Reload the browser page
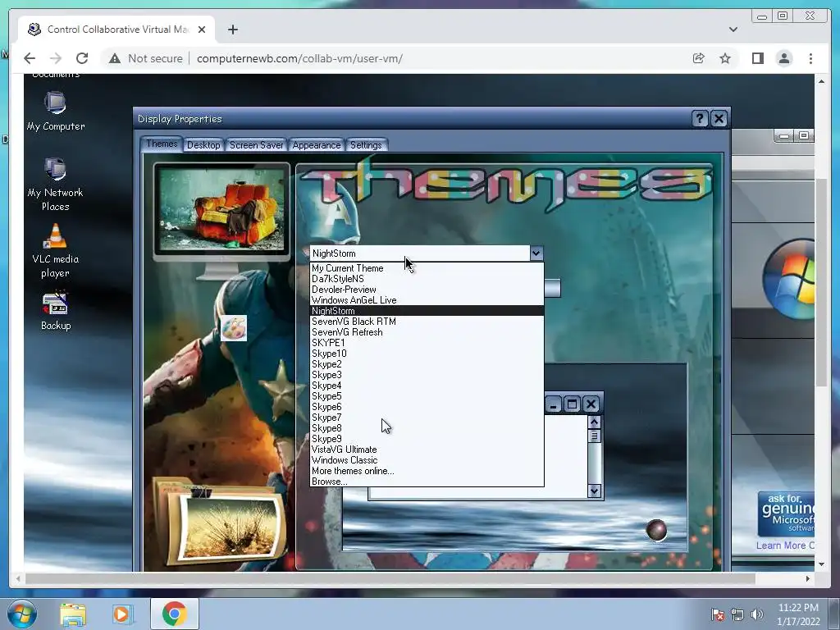 (x=82, y=58)
